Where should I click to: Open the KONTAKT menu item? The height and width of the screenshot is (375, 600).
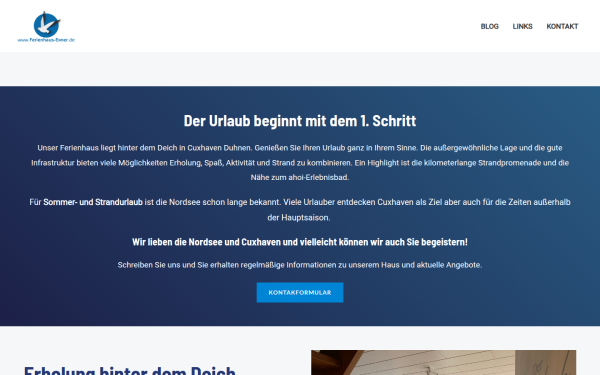(562, 26)
